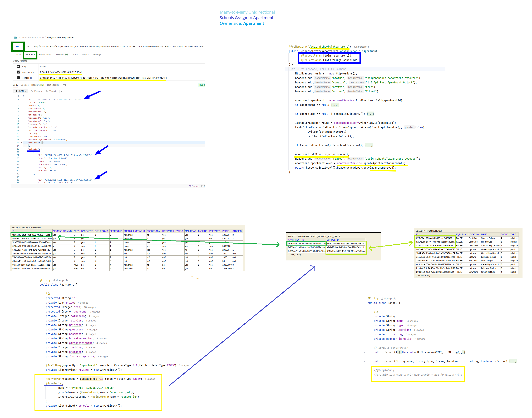
Task: Uncheck the apartmentId parameter checkbox
Action: click(18, 72)
